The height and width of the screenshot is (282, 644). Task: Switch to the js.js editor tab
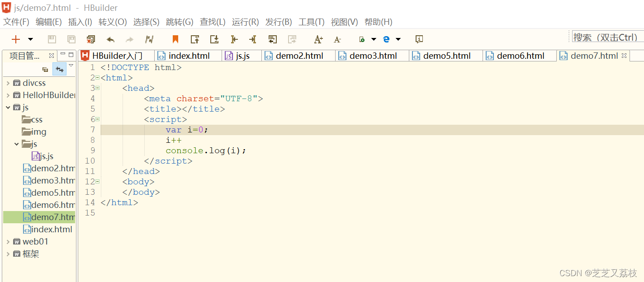coord(242,56)
